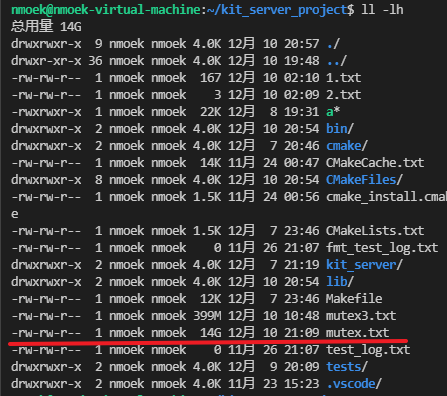447x396 pixels.
Task: Click the ../ parent directory entry
Action: (x=336, y=61)
